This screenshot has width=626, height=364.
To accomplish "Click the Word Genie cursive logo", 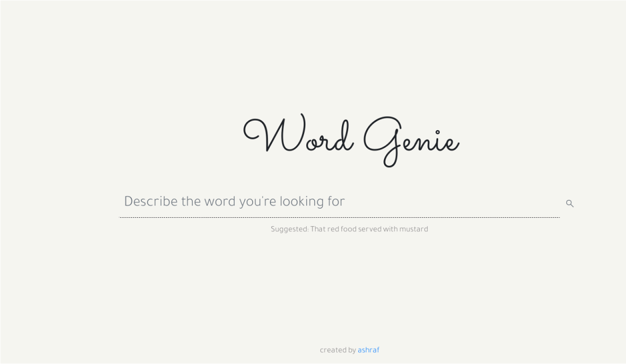I will tap(350, 138).
